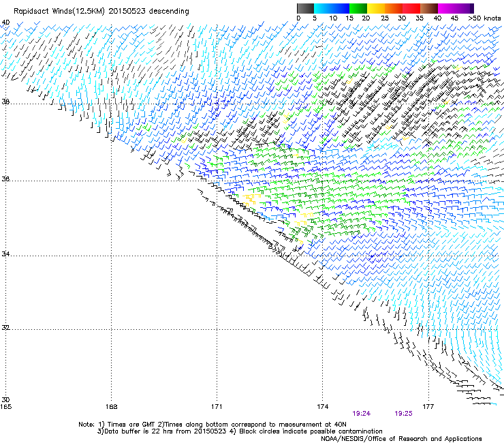This screenshot has width=504, height=443.
Task: Click longitude label '177' on bottom axis
Action: [x=428, y=407]
